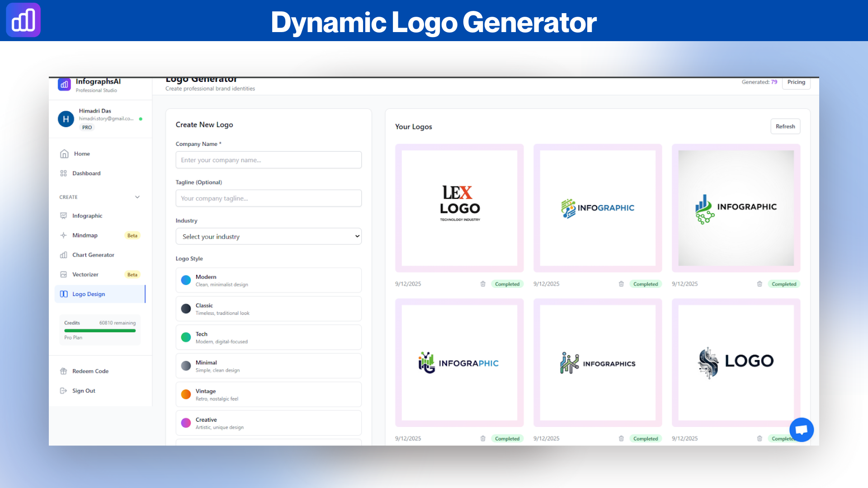
Task: Select the Vintage logo style
Action: point(268,394)
